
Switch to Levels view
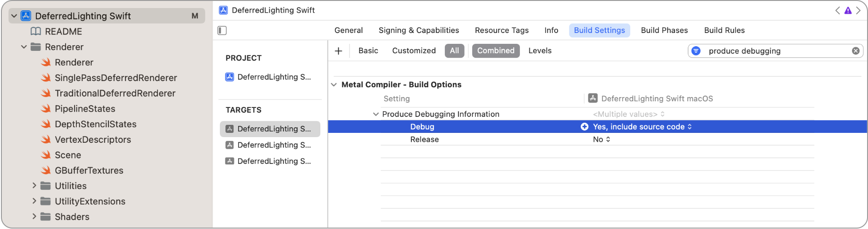click(x=540, y=51)
